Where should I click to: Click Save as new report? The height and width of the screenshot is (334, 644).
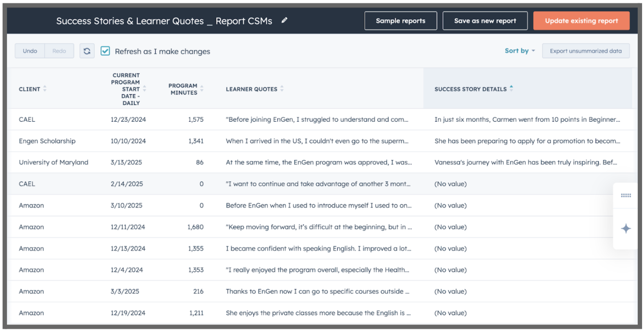(x=485, y=21)
